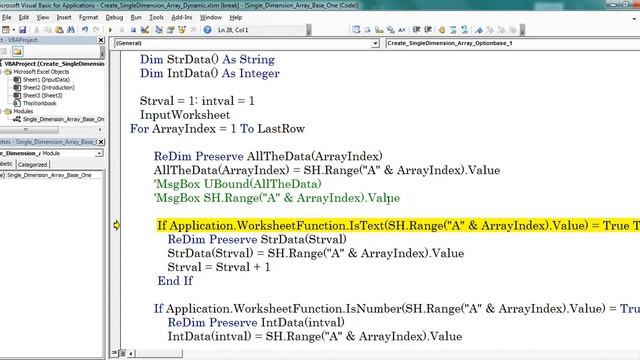Open the (General) object dropdown
This screenshot has height=360, width=640.
point(375,43)
